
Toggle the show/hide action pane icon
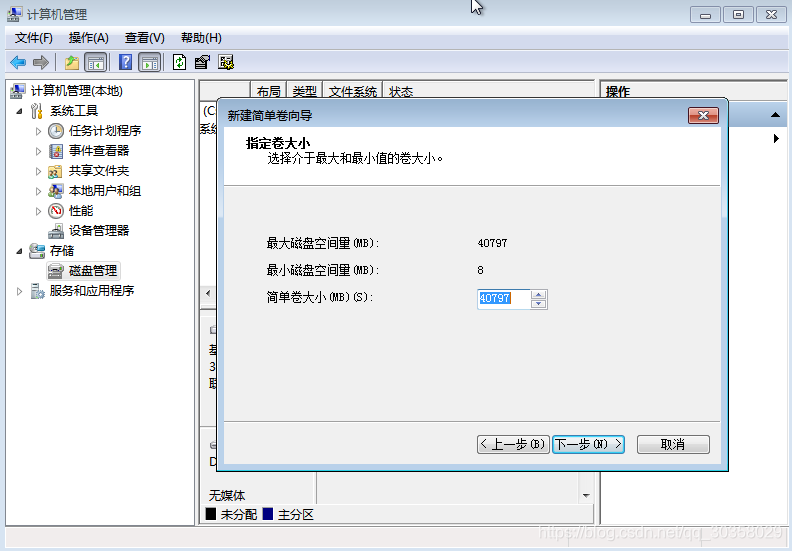[x=150, y=63]
